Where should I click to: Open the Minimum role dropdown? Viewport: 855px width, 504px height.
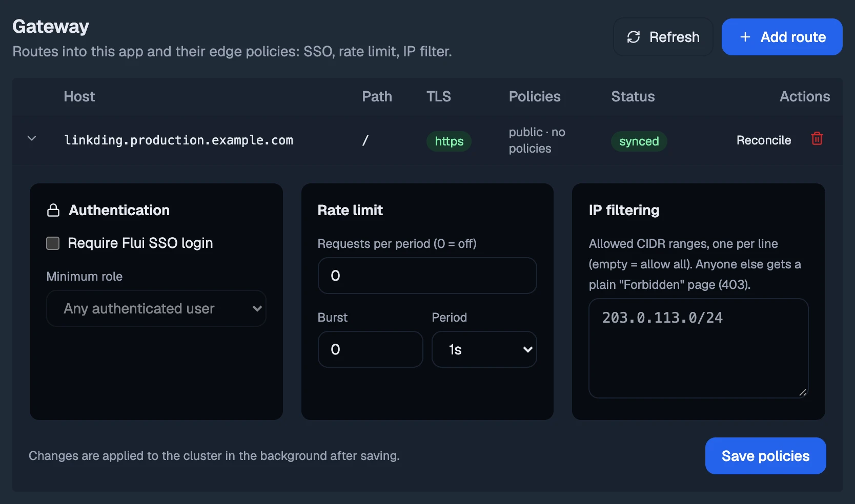click(x=156, y=308)
